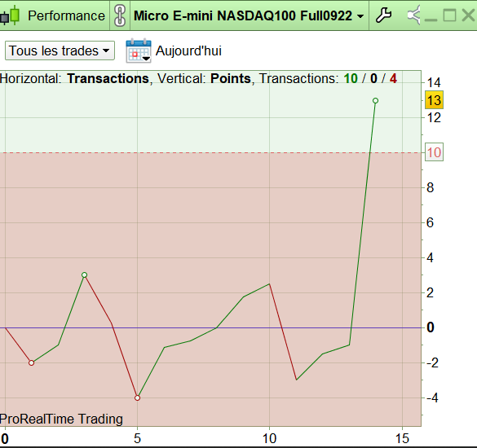Click the bold Points vertical axis label
The width and height of the screenshot is (477, 448).
click(x=231, y=78)
